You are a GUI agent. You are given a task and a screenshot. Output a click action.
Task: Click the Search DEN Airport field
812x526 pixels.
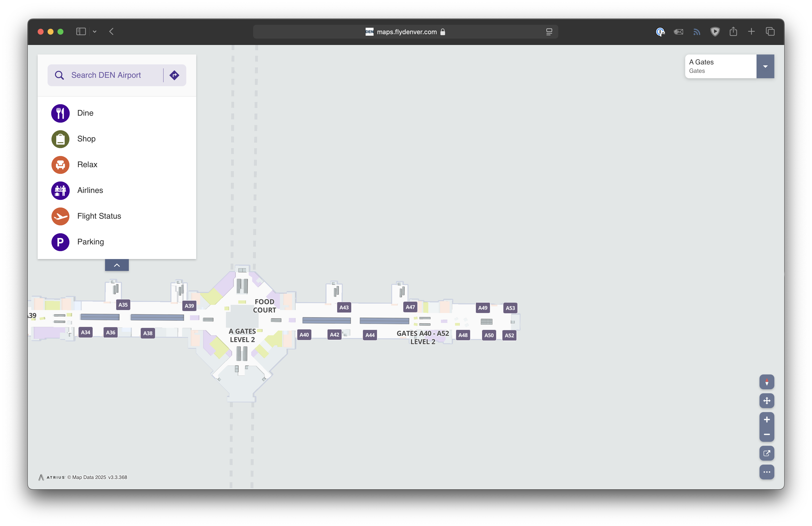[x=106, y=75]
